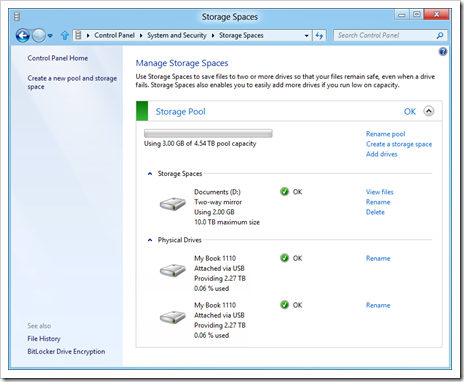Image resolution: width=464 pixels, height=382 pixels.
Task: Click 'Using 2.00 GB' text
Action: [x=214, y=212]
